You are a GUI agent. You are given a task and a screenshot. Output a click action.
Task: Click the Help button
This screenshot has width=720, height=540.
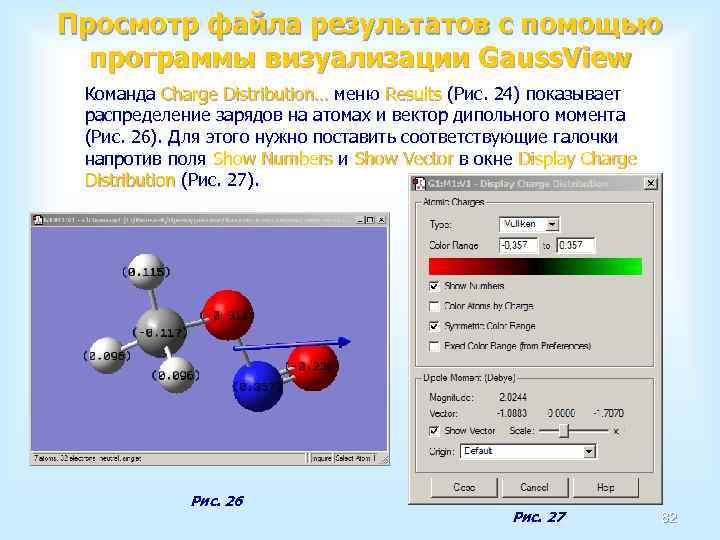(606, 487)
